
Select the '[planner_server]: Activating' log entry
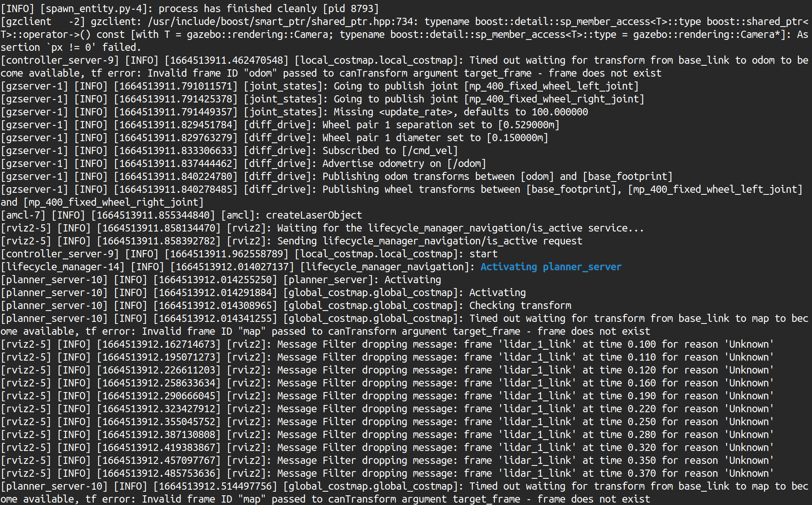click(x=363, y=280)
